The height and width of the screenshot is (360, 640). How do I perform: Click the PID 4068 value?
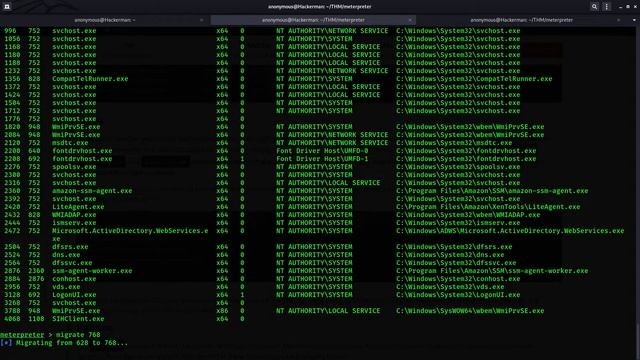[12, 319]
